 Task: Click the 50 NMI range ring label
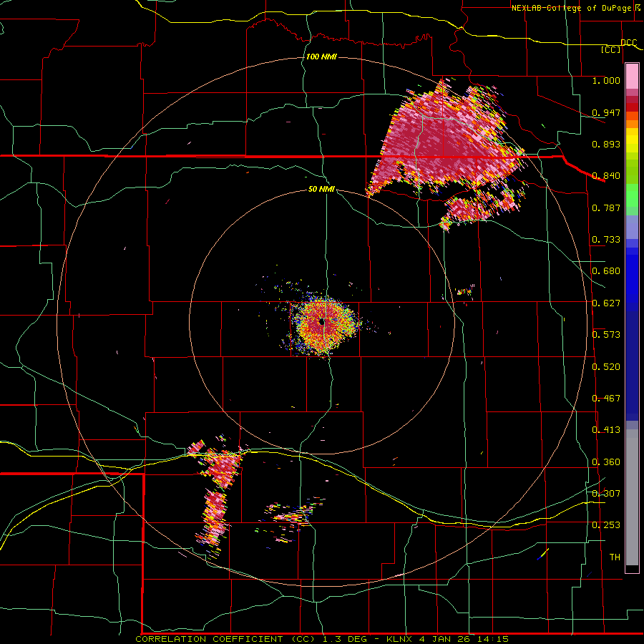point(321,190)
